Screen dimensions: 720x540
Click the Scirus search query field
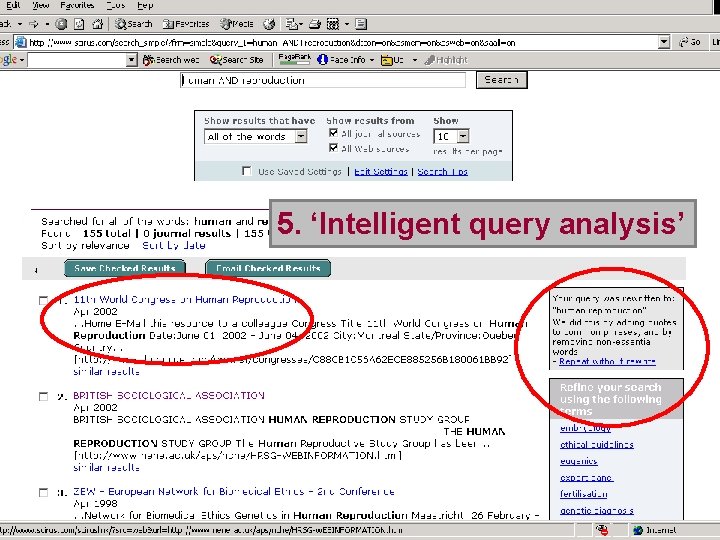tap(323, 80)
